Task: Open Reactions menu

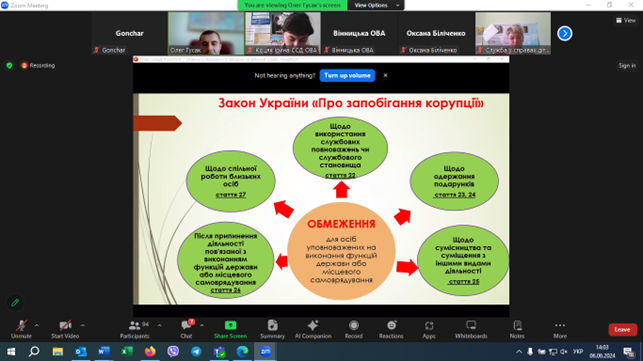Action: (391, 329)
